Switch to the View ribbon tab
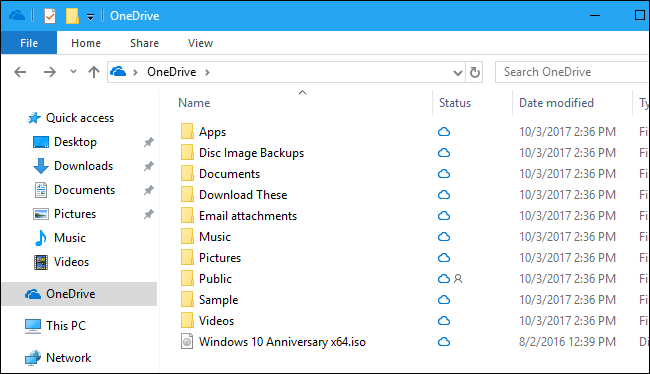 (200, 43)
